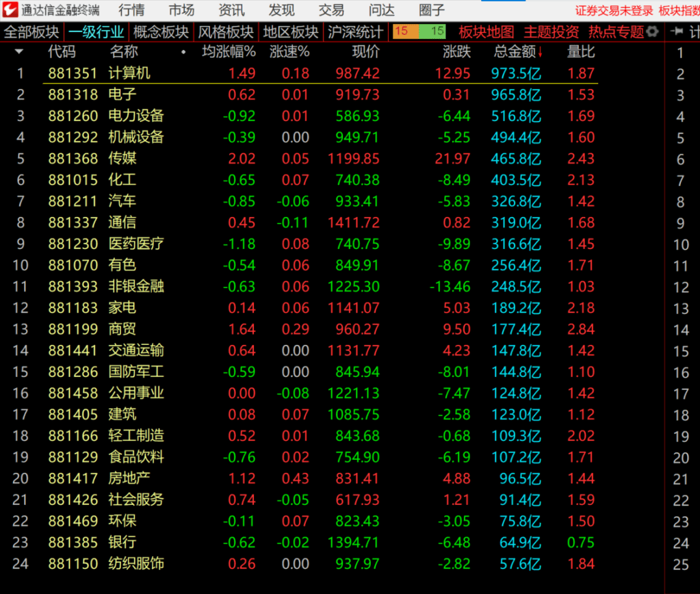Switch to the 概念板块 tab
Image resolution: width=700 pixels, height=594 pixels.
coord(160,32)
